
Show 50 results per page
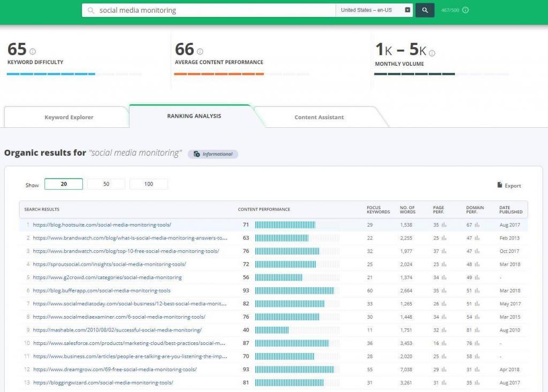[106, 184]
